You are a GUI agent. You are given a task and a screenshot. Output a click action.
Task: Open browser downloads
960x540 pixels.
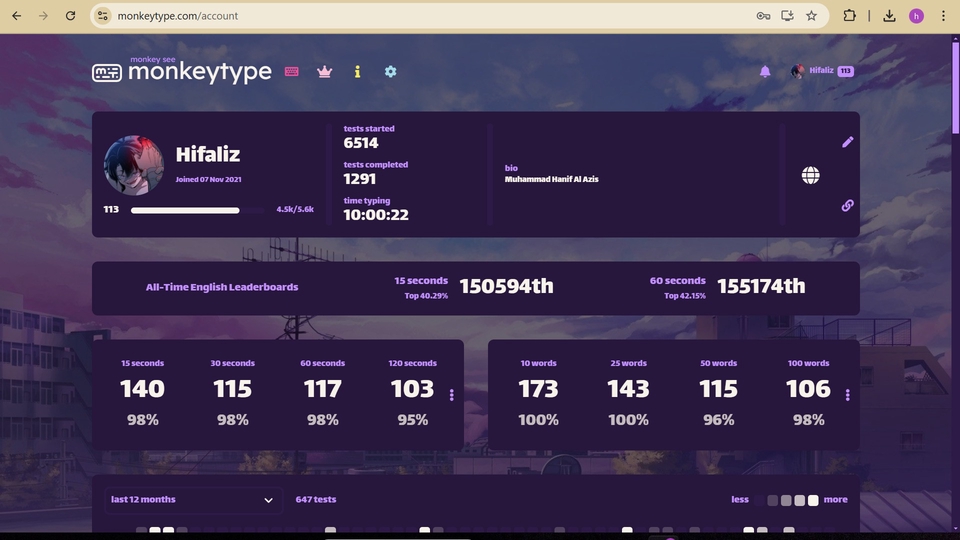pos(890,16)
